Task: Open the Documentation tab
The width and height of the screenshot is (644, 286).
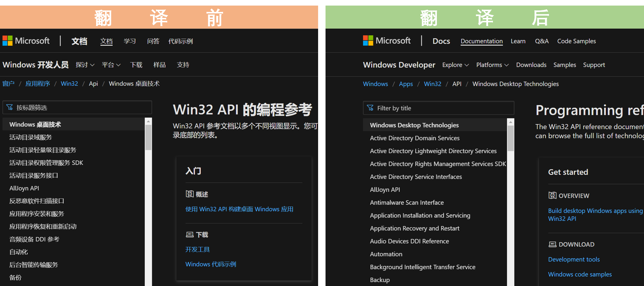Action: click(481, 41)
